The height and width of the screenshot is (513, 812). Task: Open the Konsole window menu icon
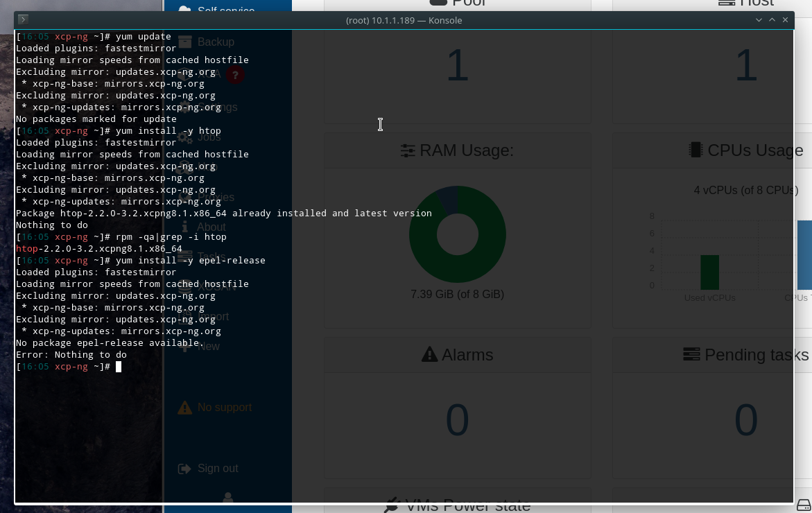point(23,19)
